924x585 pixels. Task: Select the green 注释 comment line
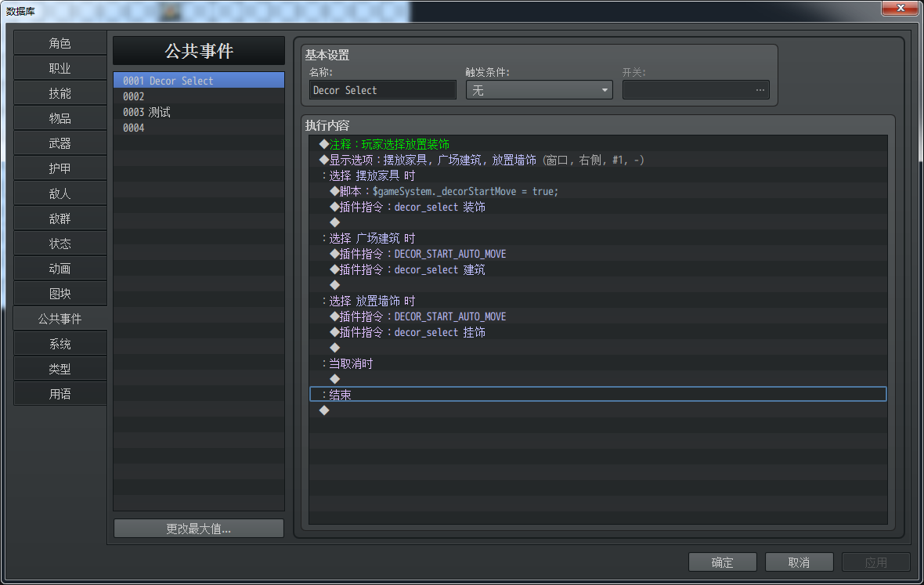[598, 144]
